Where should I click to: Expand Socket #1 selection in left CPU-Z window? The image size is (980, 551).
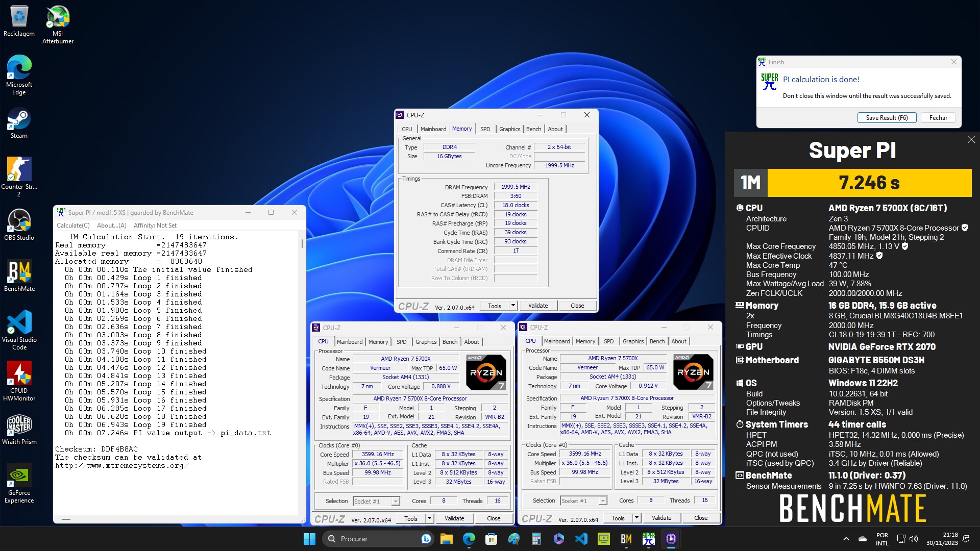(x=396, y=502)
